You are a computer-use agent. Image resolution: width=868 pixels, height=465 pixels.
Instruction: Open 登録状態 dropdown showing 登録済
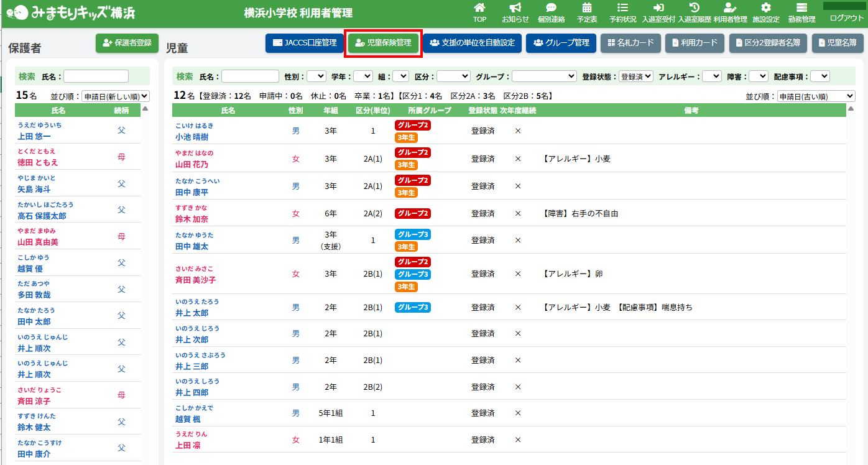coord(635,76)
